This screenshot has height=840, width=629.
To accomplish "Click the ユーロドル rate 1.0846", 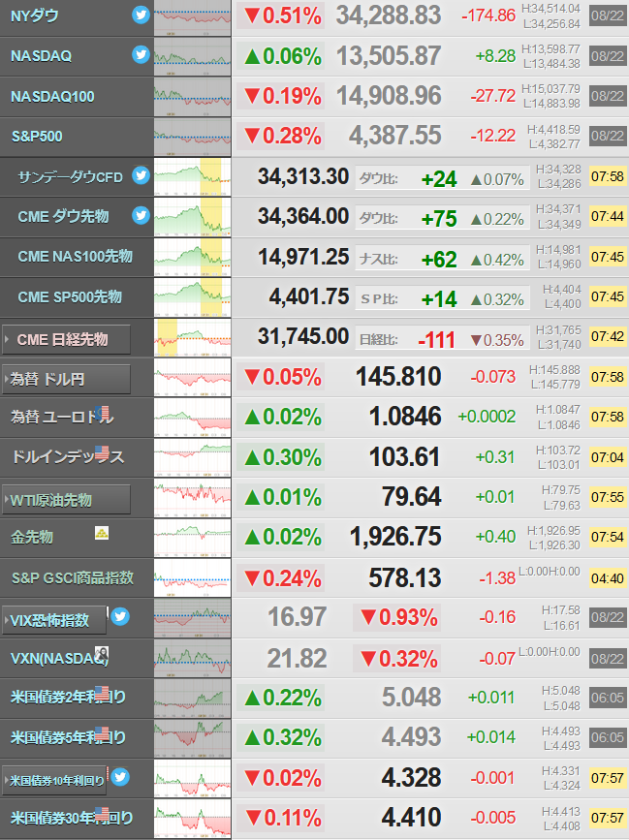I will coord(405,417).
